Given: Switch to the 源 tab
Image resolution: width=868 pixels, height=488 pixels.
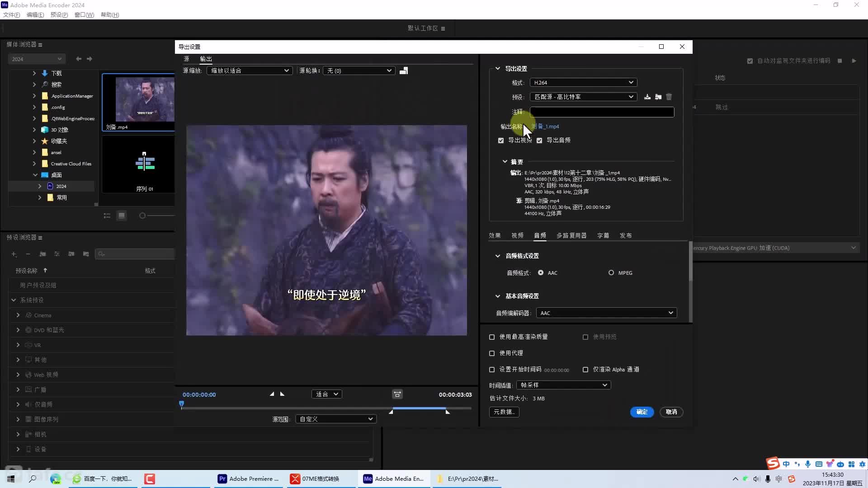Looking at the screenshot, I should [186, 59].
